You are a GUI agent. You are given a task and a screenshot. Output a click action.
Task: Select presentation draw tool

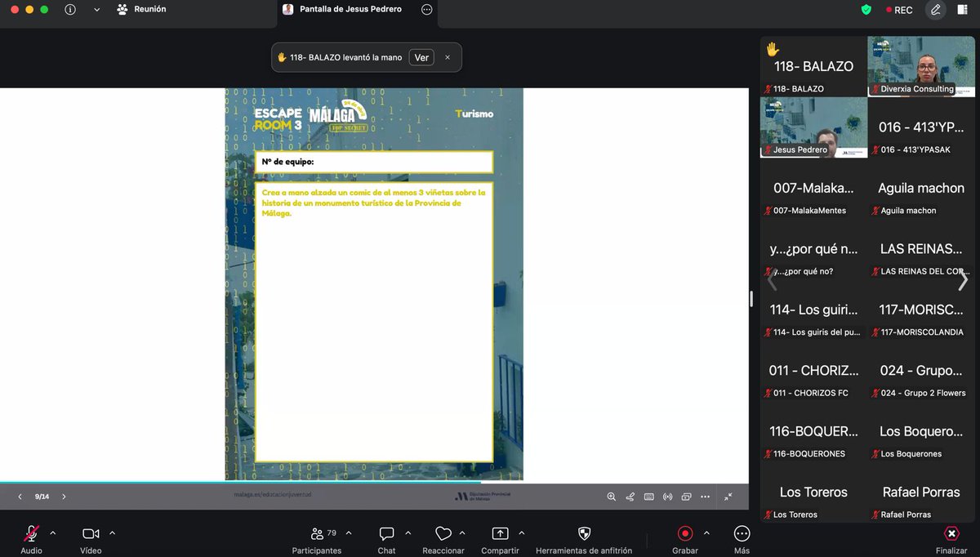[630, 497]
